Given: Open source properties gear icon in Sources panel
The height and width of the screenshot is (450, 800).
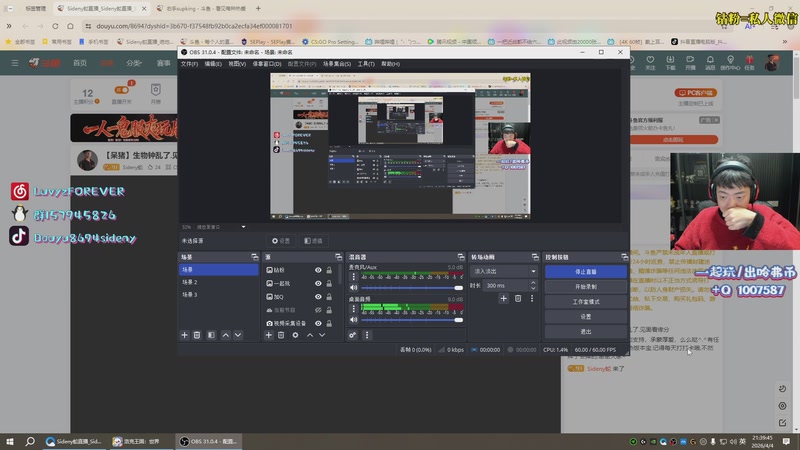Looking at the screenshot, I should pyautogui.click(x=295, y=335).
